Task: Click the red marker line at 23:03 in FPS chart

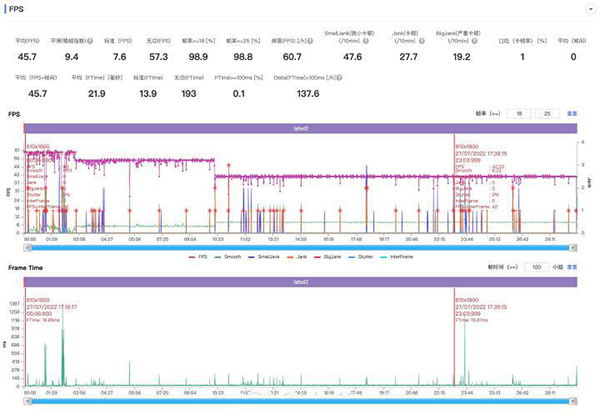Action: [x=455, y=190]
